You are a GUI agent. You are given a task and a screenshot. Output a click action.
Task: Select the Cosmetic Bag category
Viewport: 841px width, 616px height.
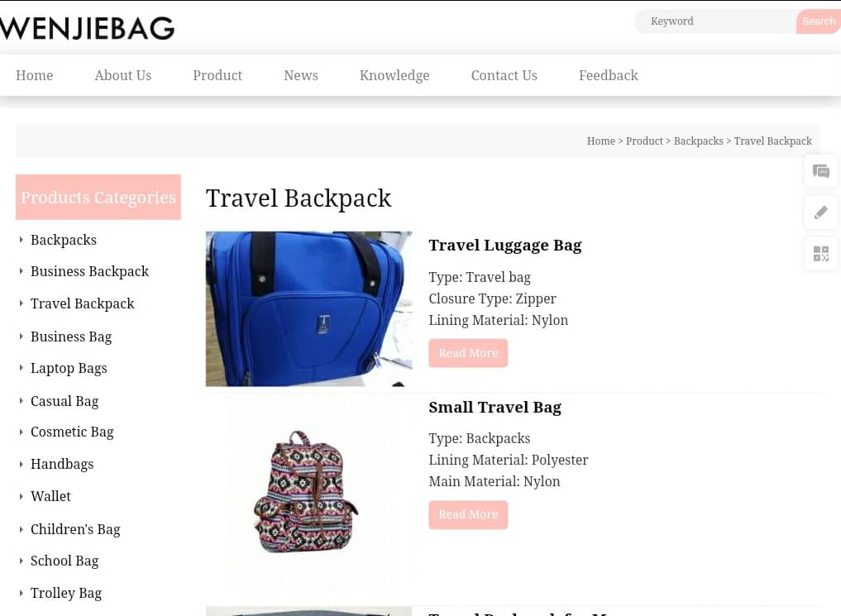(72, 432)
